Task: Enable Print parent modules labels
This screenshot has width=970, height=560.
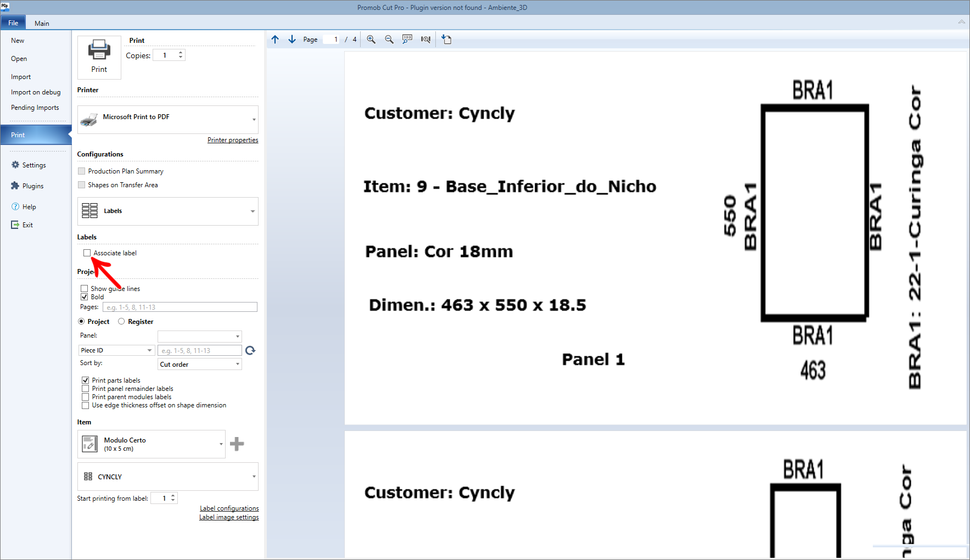Action: click(x=85, y=397)
